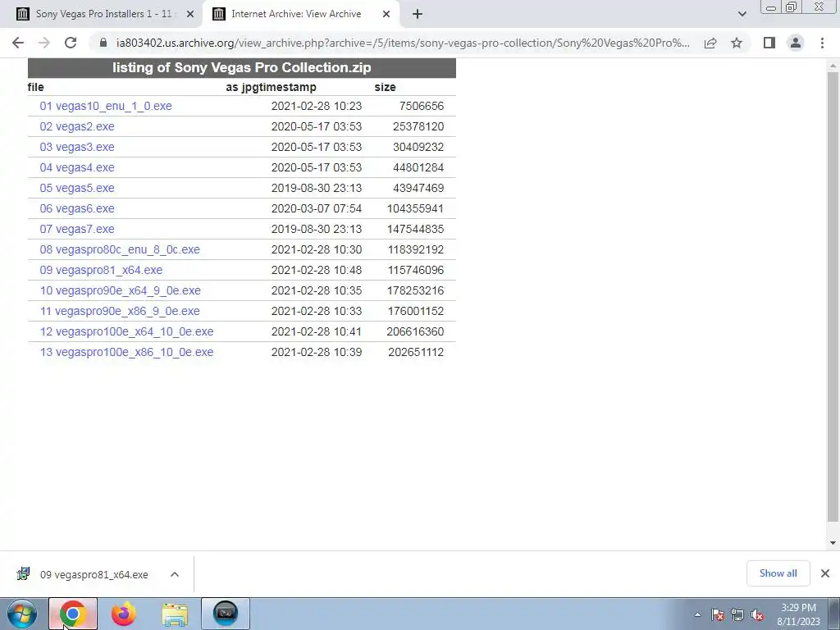Download 04 vegas4.exe
The image size is (840, 630).
(76, 167)
